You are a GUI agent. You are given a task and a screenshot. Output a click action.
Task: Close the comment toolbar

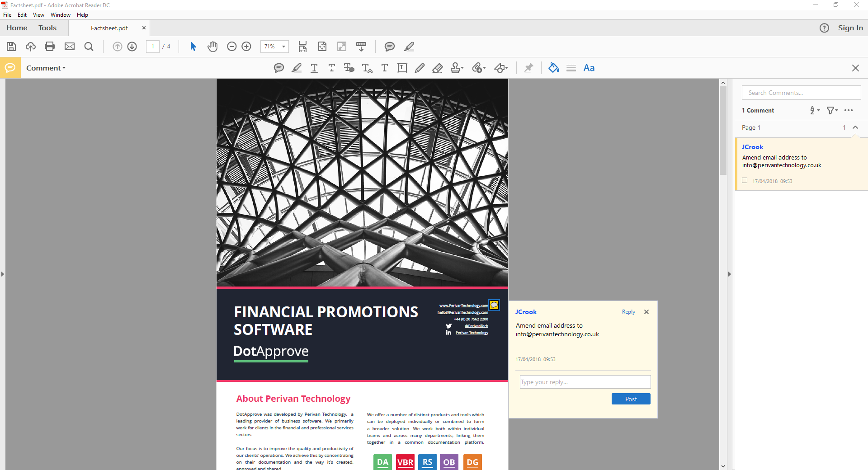(x=855, y=68)
